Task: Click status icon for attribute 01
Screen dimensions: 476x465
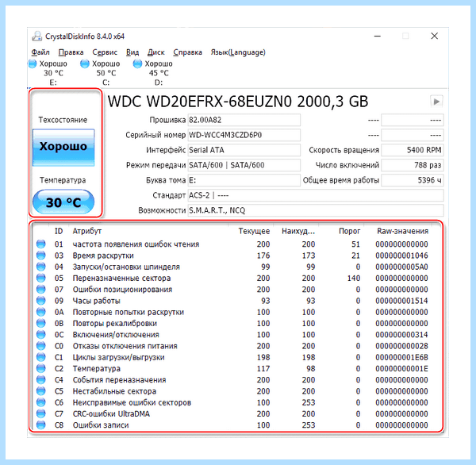Action: pyautogui.click(x=41, y=244)
